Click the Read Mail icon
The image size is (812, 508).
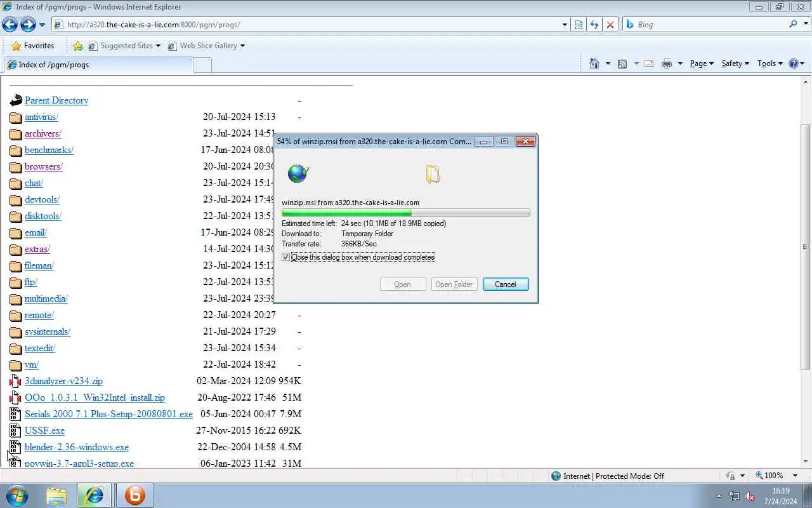point(649,63)
